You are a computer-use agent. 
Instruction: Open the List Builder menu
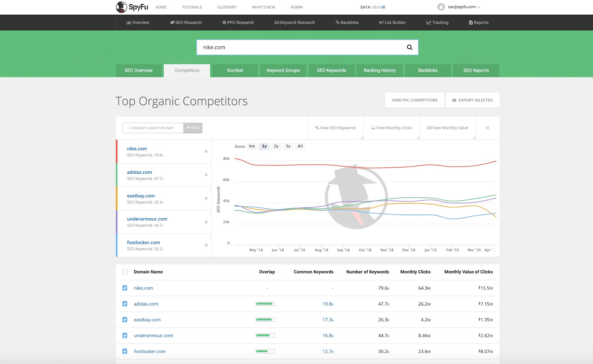click(x=392, y=23)
